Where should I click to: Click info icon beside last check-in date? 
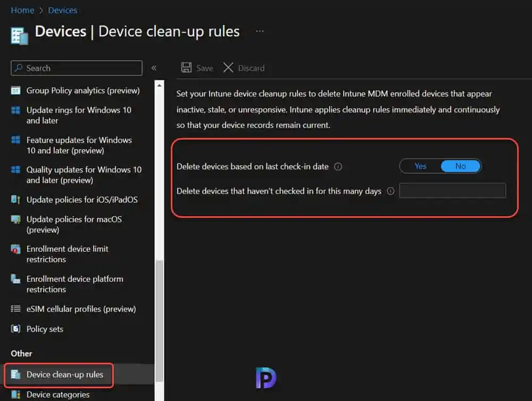click(338, 167)
